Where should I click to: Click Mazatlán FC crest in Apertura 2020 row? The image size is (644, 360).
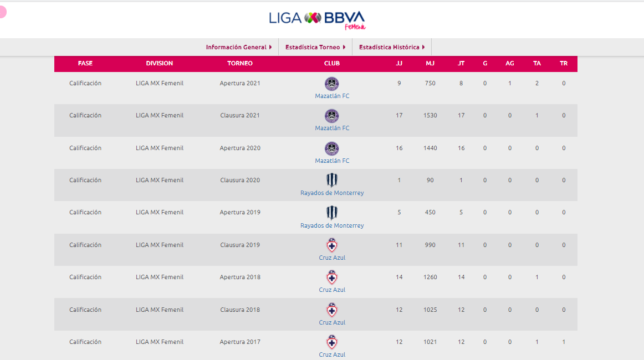(x=332, y=148)
